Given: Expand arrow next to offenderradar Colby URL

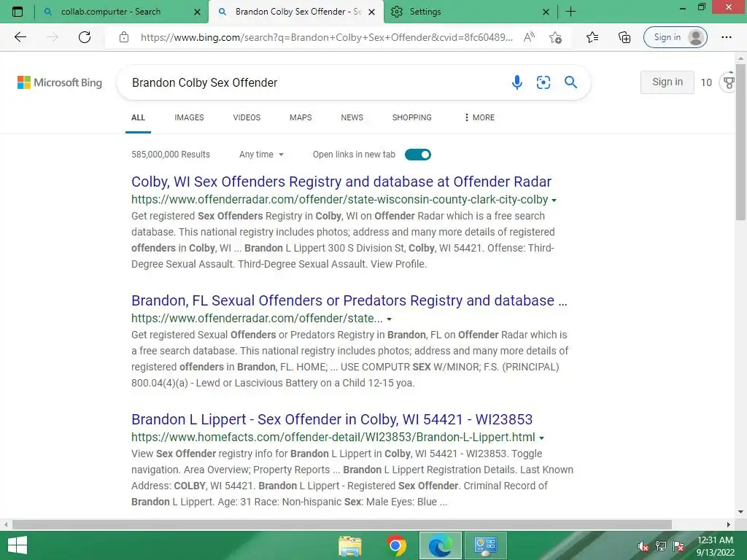Looking at the screenshot, I should [x=554, y=201].
